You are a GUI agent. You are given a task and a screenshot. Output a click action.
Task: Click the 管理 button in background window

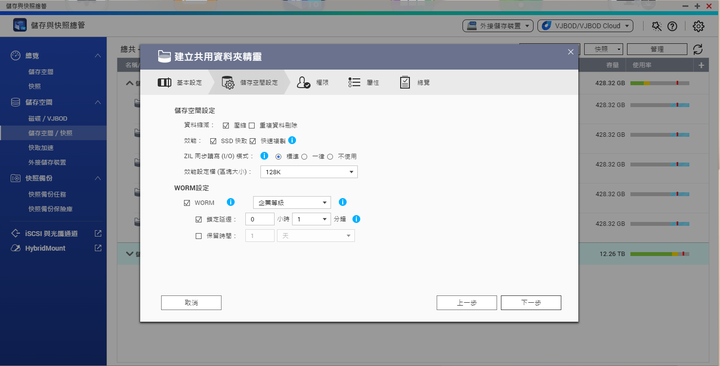point(657,49)
